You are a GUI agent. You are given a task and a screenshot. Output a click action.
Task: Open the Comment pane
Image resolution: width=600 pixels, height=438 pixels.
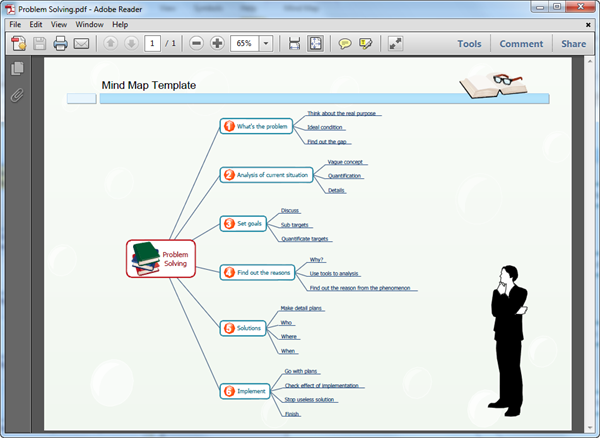coord(521,44)
